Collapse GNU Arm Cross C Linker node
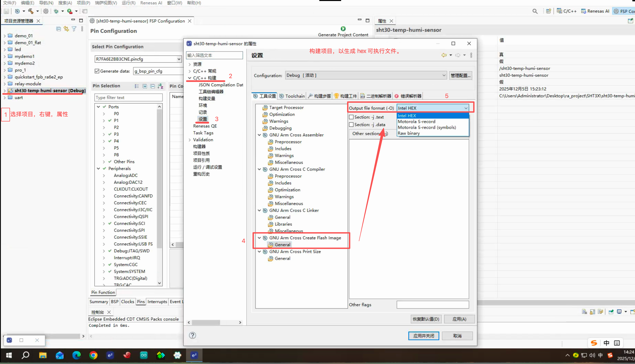Image resolution: width=635 pixels, height=364 pixels. pyautogui.click(x=259, y=210)
